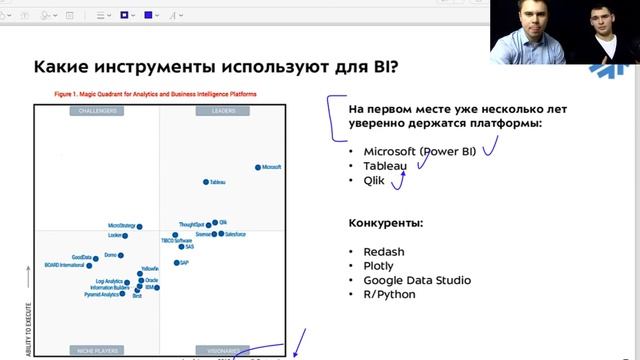This screenshot has height=360, width=640.
Task: Click the 'Tableau' bullet in the list
Action: coord(385,166)
